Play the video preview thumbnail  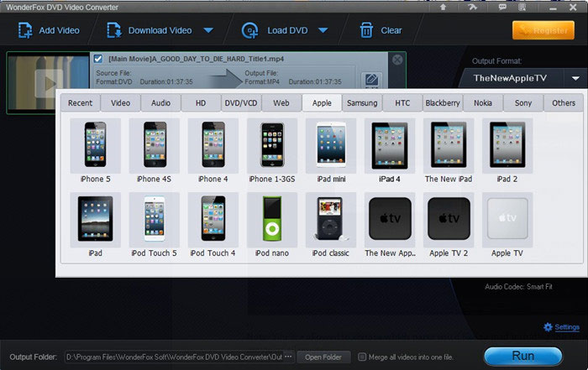49,83
